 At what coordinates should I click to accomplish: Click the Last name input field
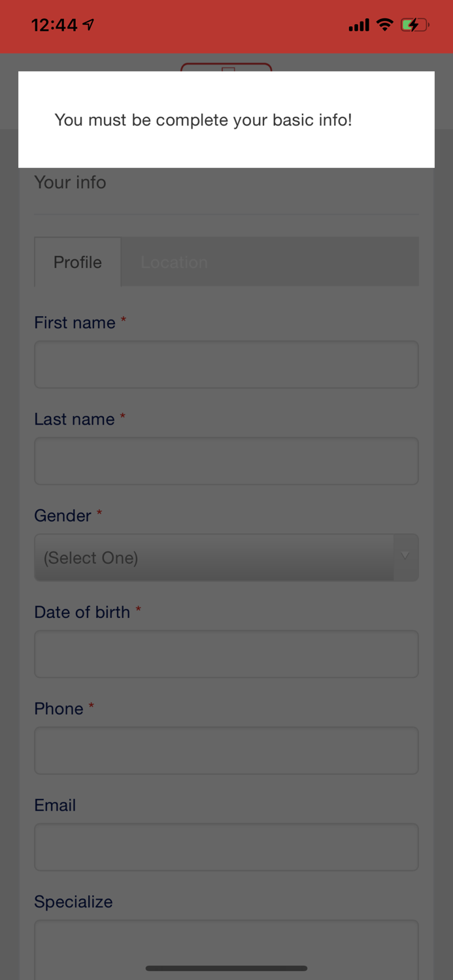(226, 461)
